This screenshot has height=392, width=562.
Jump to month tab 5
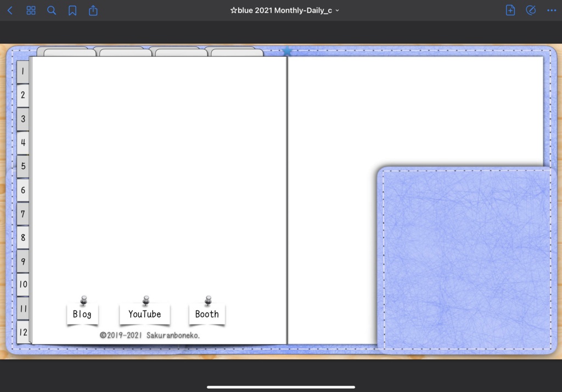tap(23, 166)
